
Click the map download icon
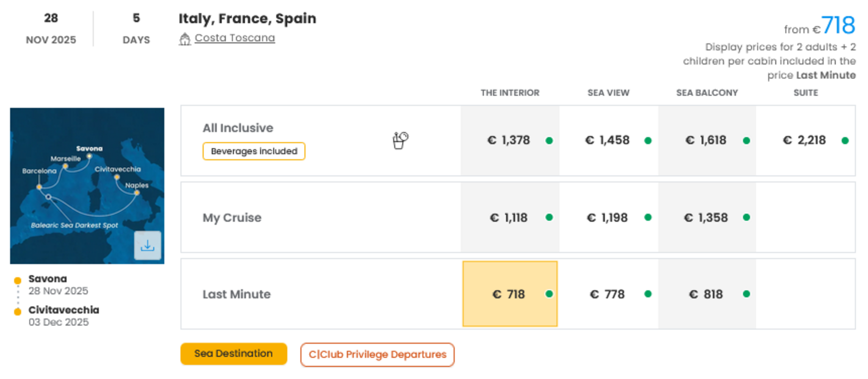coord(147,245)
